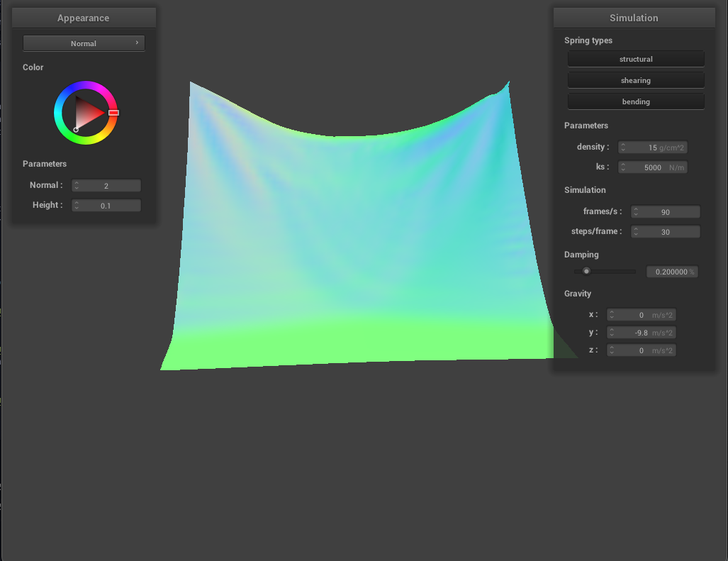The width and height of the screenshot is (728, 561).
Task: Click the frames/s stepper arrows
Action: tap(636, 212)
